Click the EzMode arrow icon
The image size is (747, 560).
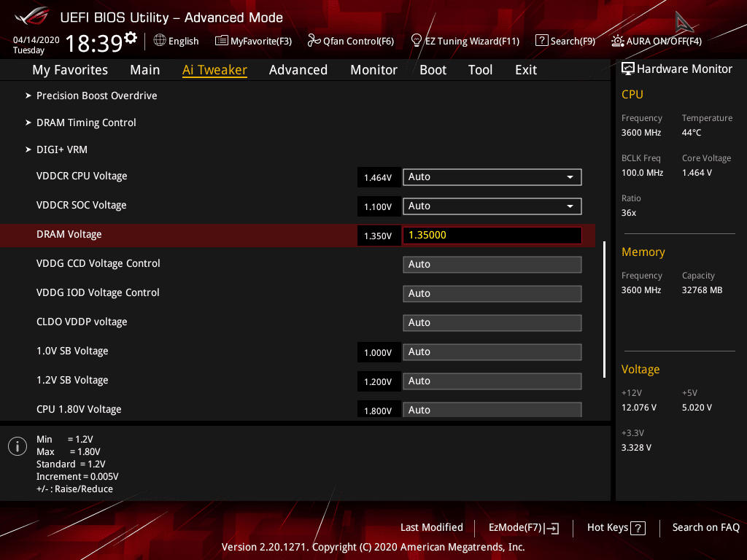click(x=551, y=528)
